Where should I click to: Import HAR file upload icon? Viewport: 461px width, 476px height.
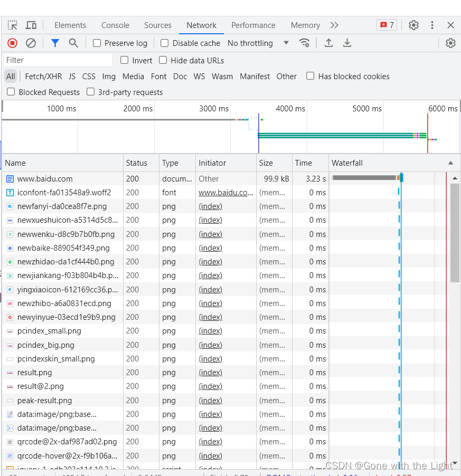point(328,43)
